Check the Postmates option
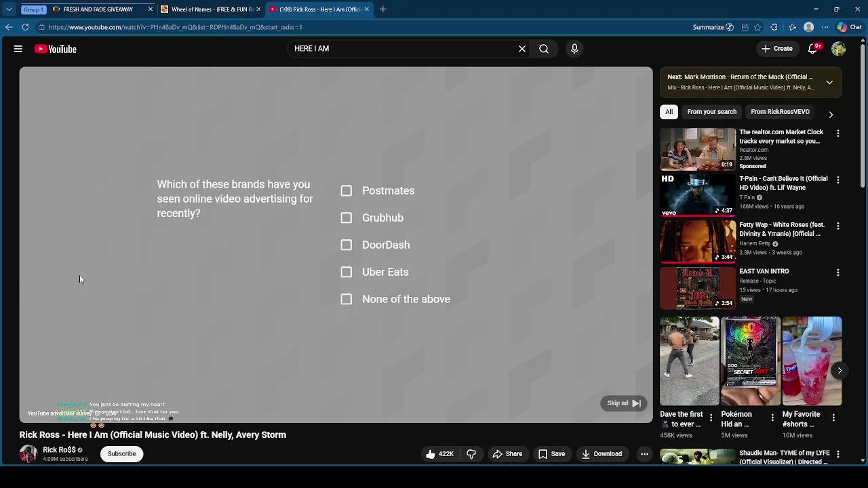 click(347, 190)
